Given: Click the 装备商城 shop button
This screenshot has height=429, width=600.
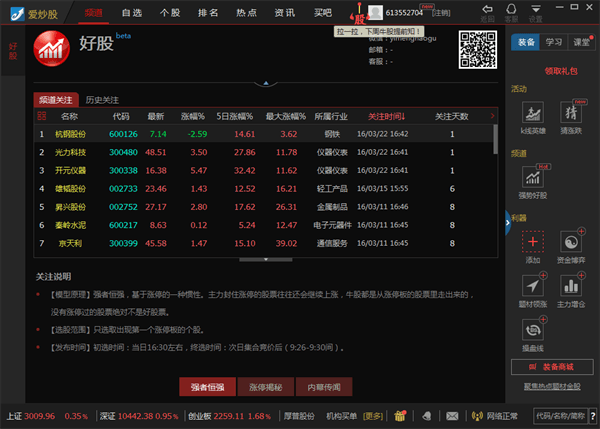Looking at the screenshot, I should coord(553,366).
